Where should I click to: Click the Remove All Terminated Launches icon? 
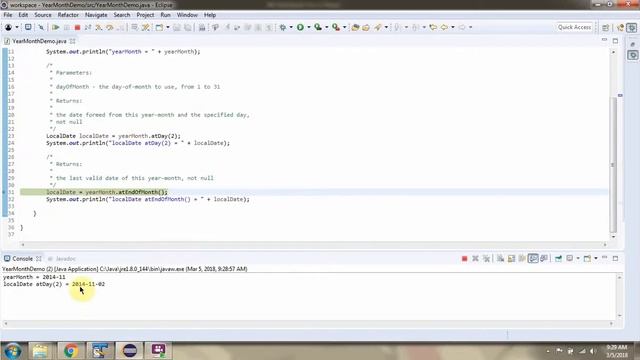486,258
